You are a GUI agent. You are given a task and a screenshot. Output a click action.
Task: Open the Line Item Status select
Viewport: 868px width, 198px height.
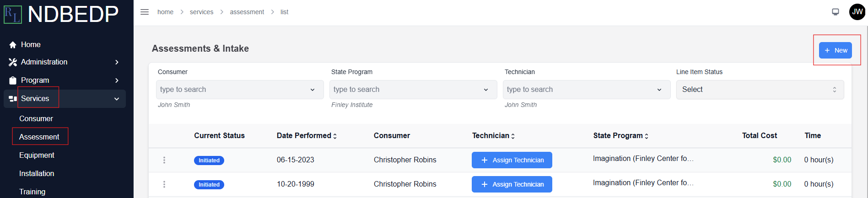click(760, 90)
